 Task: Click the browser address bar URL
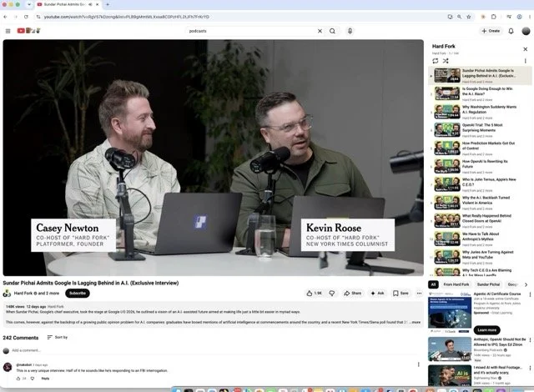[126, 17]
